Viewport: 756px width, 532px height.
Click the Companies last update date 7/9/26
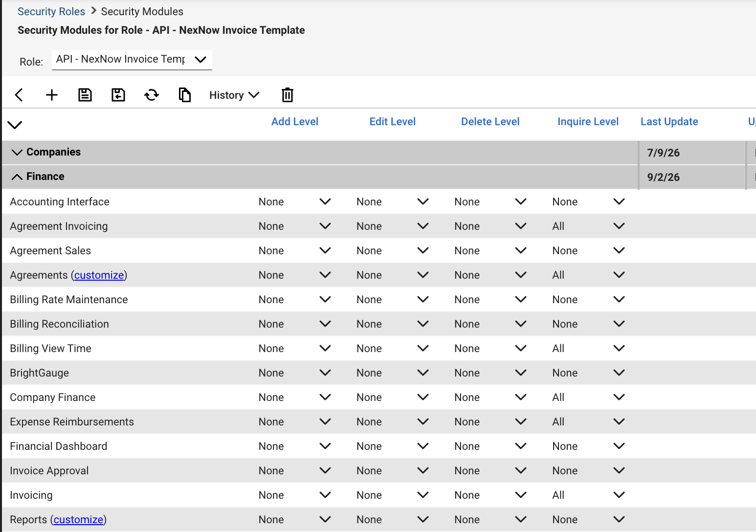tap(664, 153)
